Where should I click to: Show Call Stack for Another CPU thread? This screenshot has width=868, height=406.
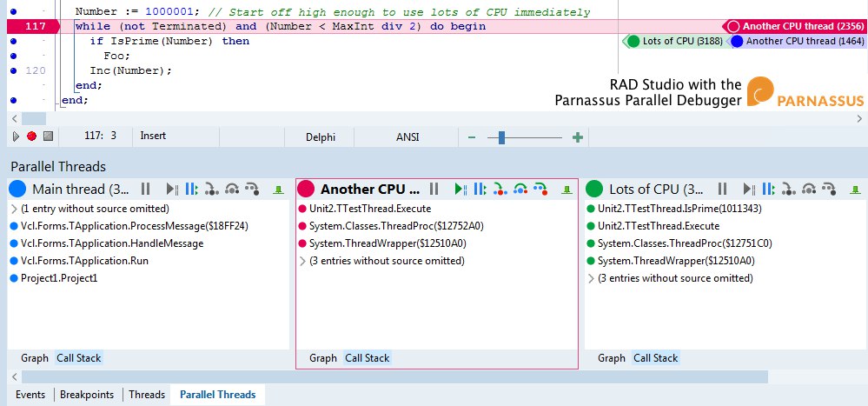pyautogui.click(x=367, y=358)
